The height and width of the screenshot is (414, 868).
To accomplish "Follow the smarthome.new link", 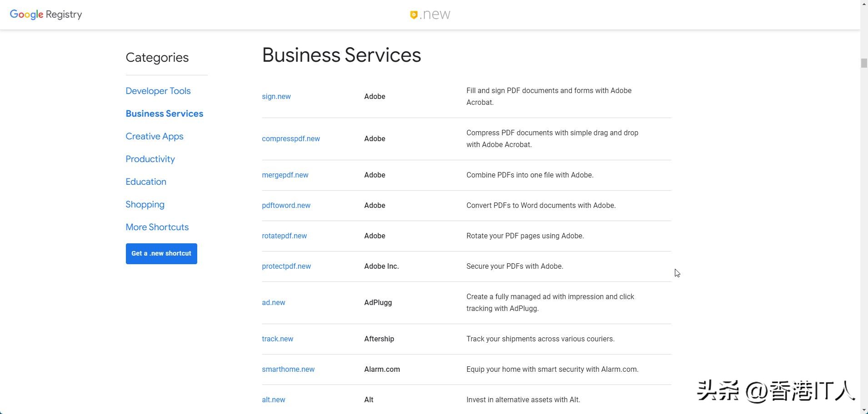I will (x=288, y=370).
